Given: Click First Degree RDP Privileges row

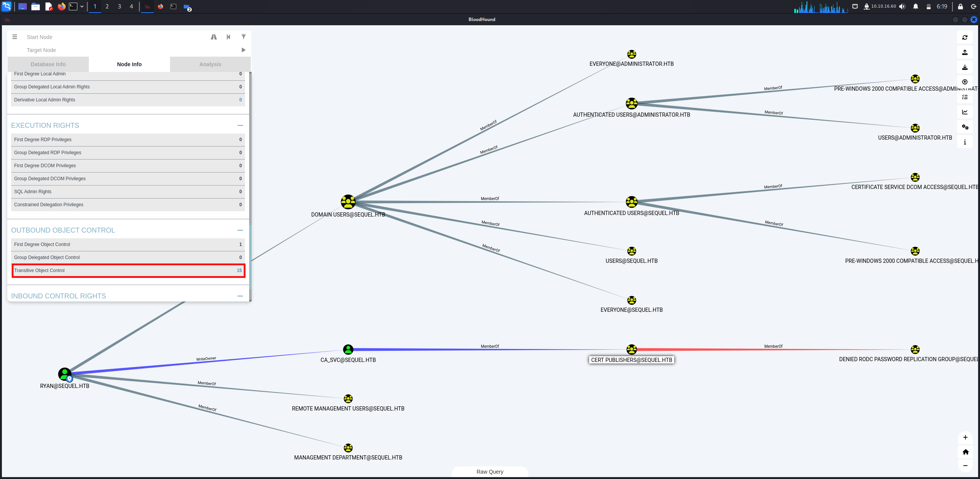Looking at the screenshot, I should [128, 140].
